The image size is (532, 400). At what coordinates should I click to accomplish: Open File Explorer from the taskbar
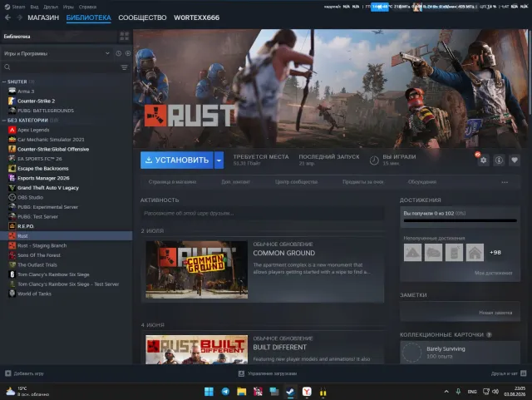pos(242,392)
